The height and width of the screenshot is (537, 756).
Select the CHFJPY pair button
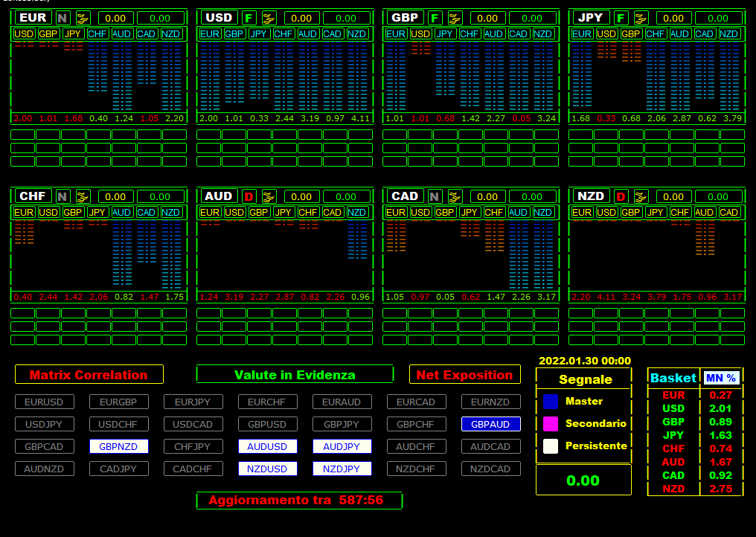(x=193, y=446)
